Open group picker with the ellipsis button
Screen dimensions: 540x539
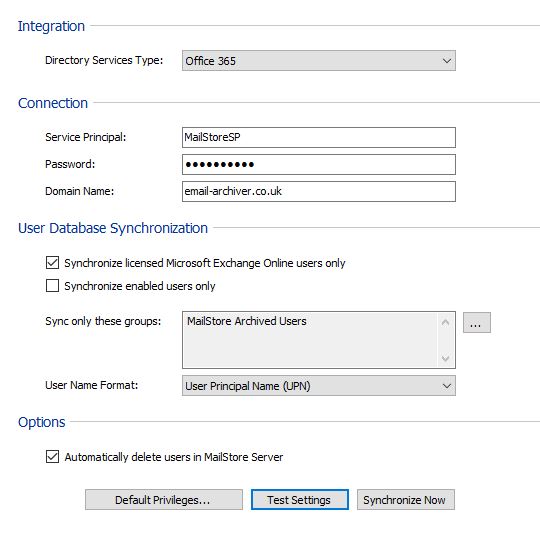point(477,323)
